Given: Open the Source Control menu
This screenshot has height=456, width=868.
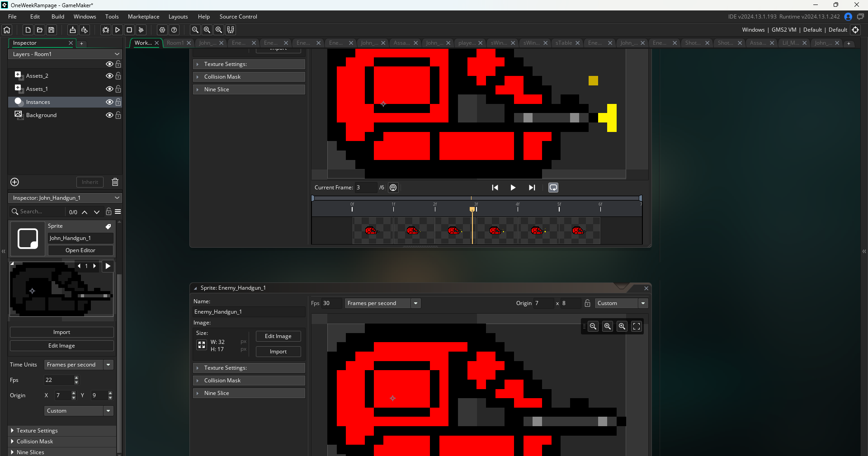Looking at the screenshot, I should (x=238, y=17).
